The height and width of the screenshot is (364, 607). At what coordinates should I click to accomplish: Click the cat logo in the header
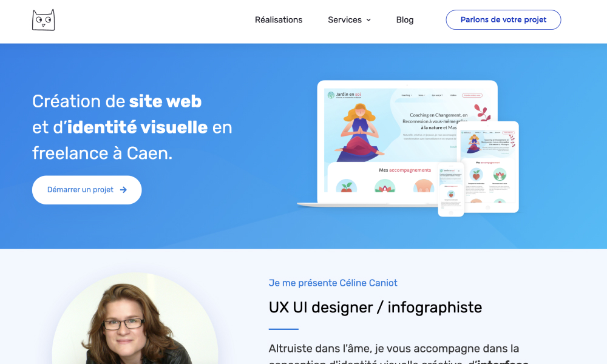[x=43, y=20]
